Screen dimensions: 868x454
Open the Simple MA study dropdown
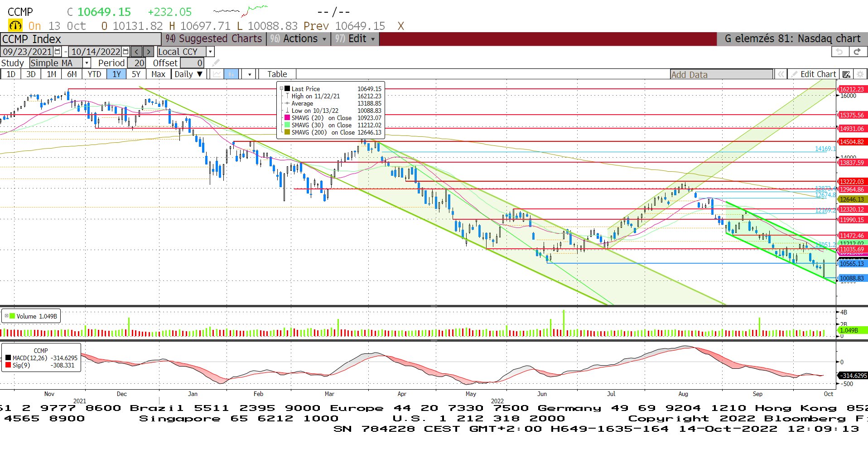point(87,63)
